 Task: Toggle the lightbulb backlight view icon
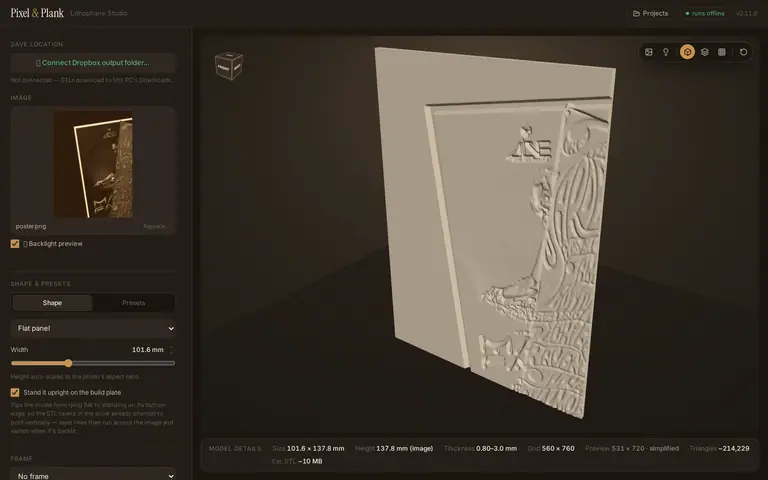666,52
